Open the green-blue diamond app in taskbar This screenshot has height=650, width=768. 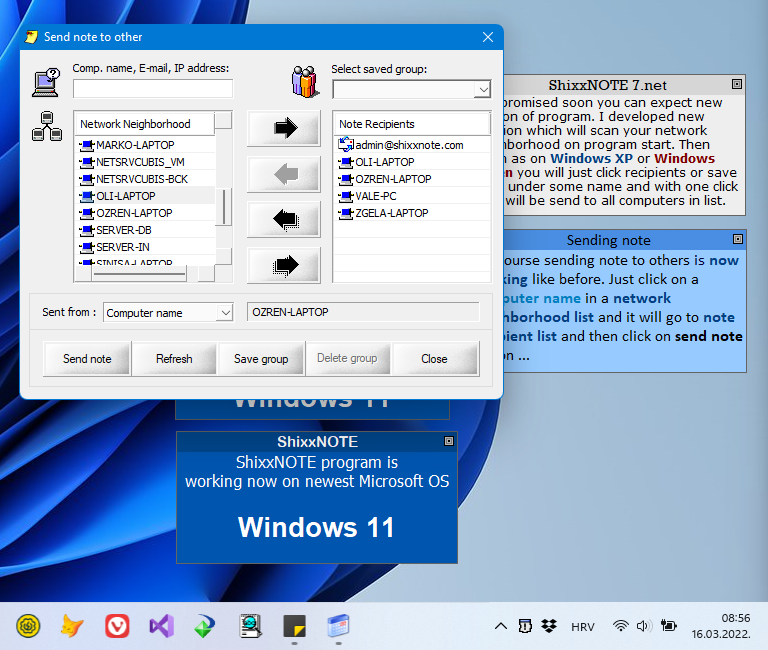[205, 626]
